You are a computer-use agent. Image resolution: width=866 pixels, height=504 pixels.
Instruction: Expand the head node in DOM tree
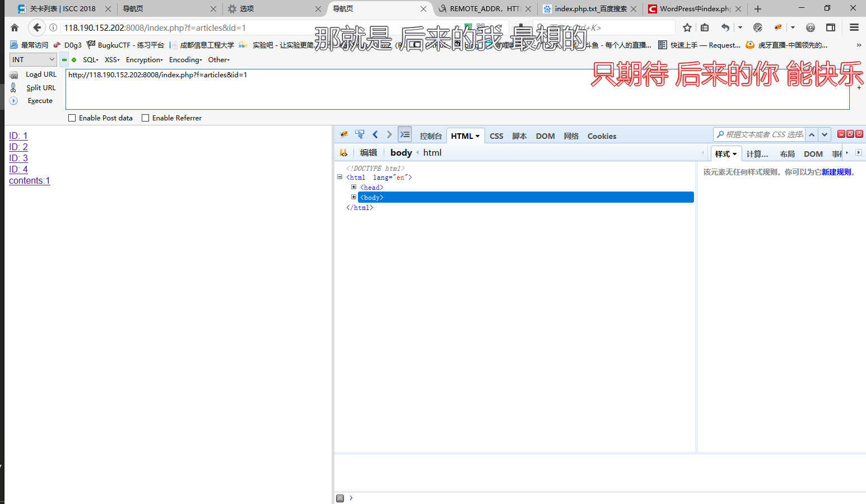pos(353,187)
